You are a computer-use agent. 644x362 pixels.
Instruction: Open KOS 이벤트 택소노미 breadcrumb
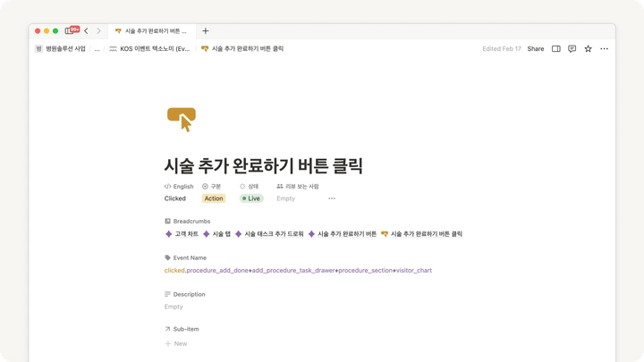[x=149, y=48]
